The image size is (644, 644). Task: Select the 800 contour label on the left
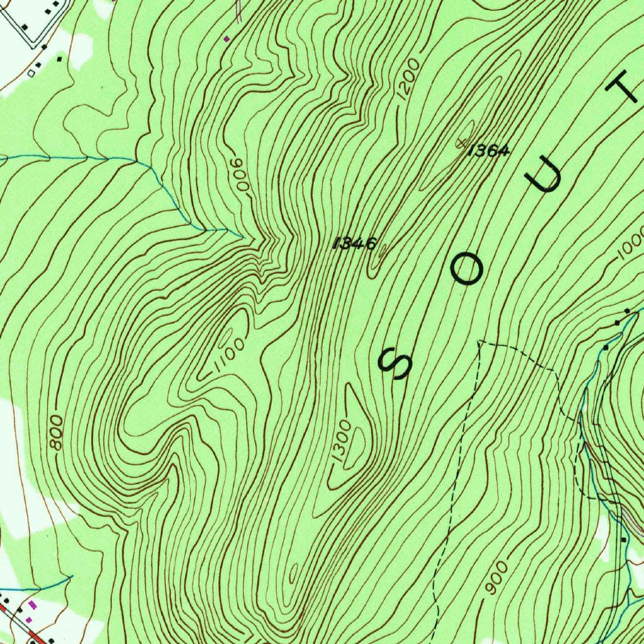tap(55, 433)
